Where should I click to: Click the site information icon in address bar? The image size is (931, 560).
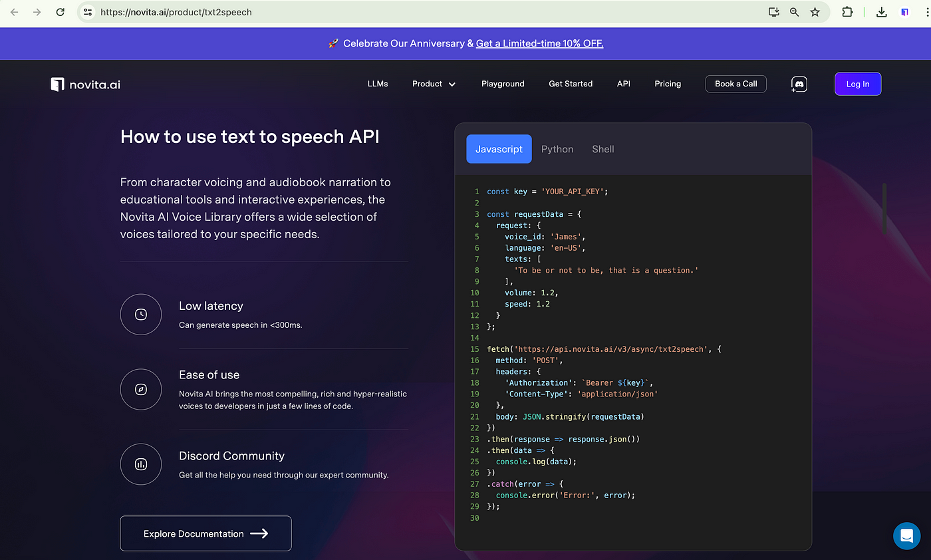click(88, 12)
